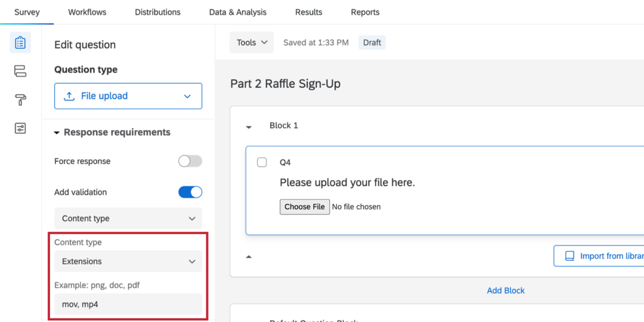This screenshot has width=644, height=322.
Task: Open the File upload question type dropdown
Action: (128, 96)
